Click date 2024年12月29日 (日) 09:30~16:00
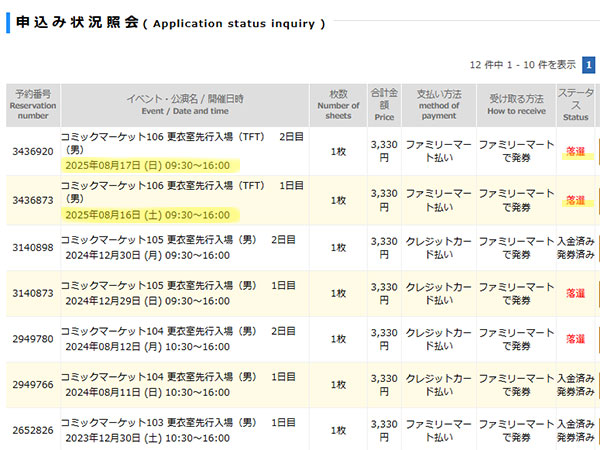600x450 pixels. click(x=148, y=301)
